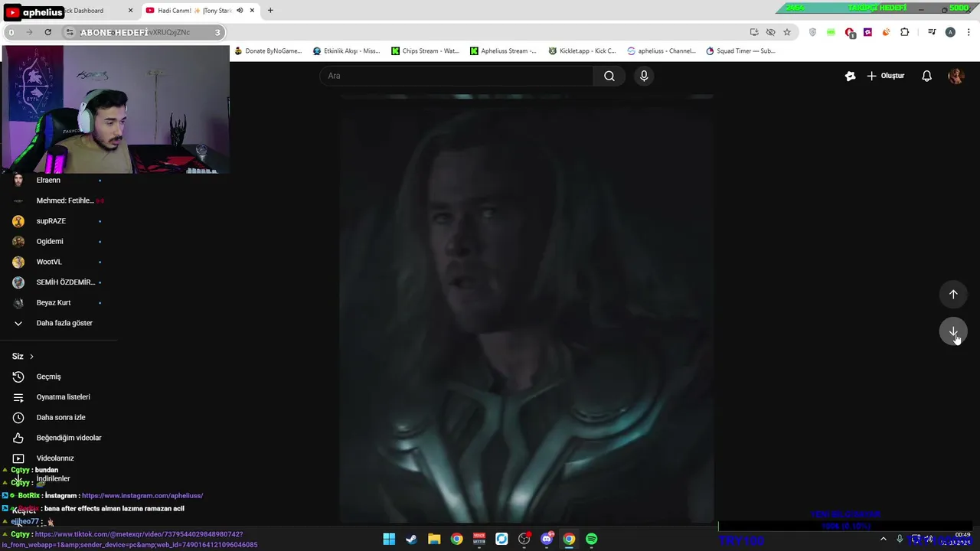Open the Instagram link in chat overlay
980x551 pixels.
point(142,496)
